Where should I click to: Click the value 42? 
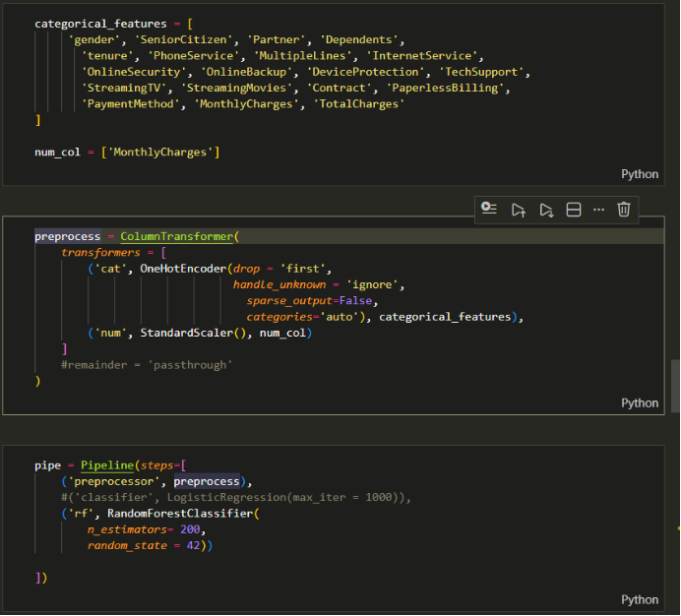point(193,546)
